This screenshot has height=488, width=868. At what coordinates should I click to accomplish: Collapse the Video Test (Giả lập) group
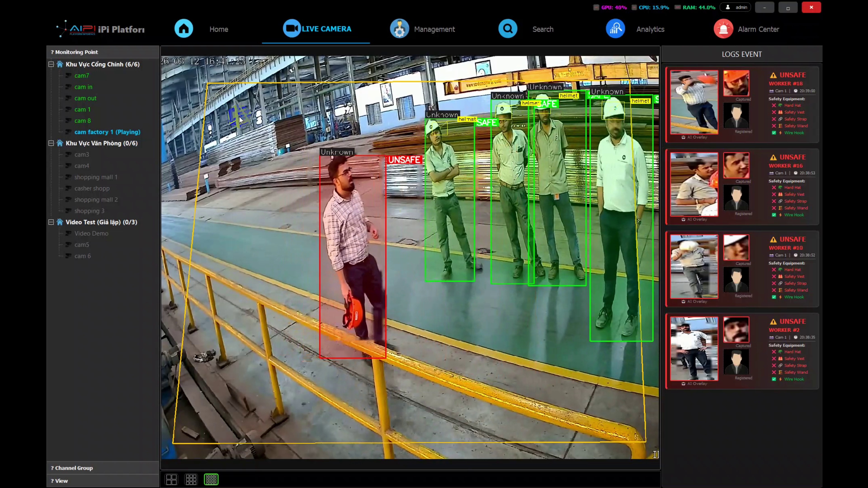pyautogui.click(x=51, y=222)
